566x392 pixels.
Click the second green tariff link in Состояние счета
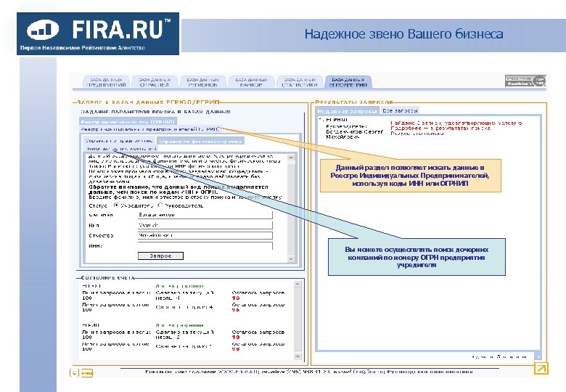pyautogui.click(x=179, y=325)
